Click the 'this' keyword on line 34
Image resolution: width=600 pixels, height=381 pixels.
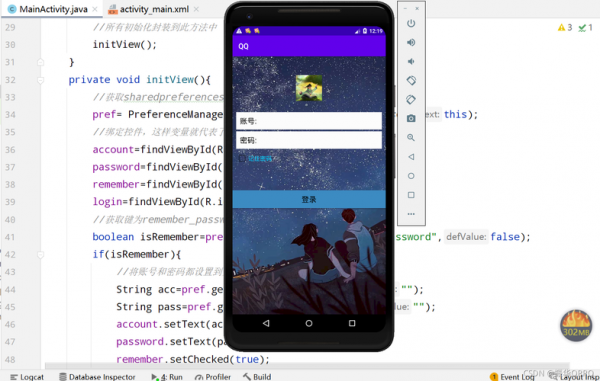(x=455, y=114)
